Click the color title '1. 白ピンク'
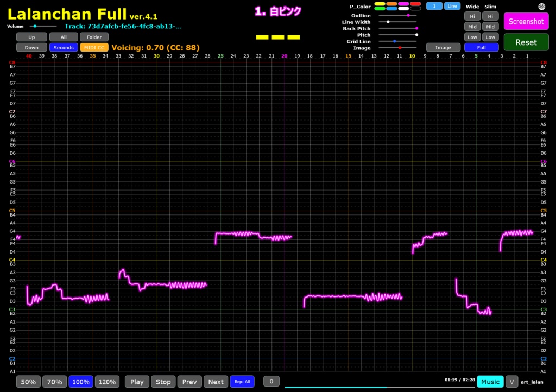 (x=277, y=11)
